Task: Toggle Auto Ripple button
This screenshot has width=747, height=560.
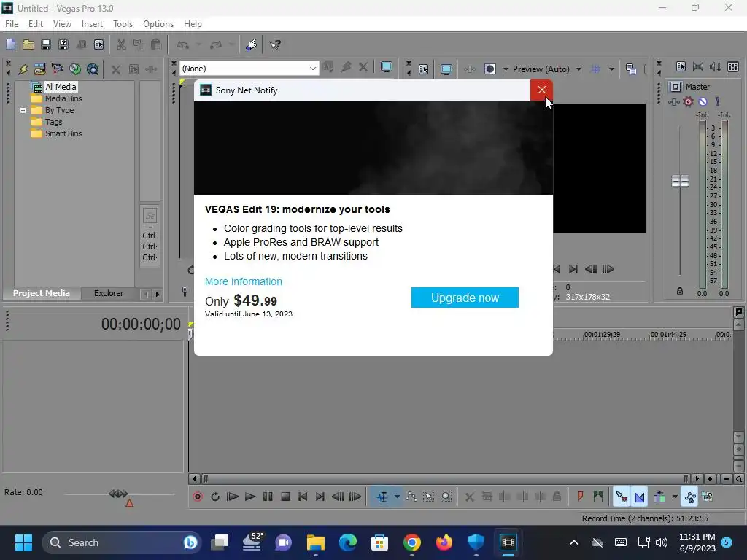Action: pos(659,497)
